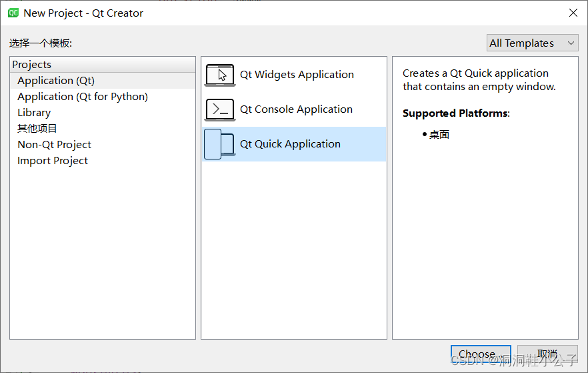Select the Library category
Viewport: 588px width, 373px height.
pyautogui.click(x=34, y=113)
